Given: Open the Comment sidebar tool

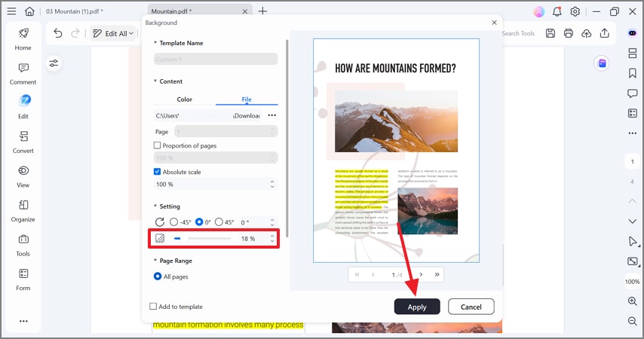Looking at the screenshot, I should click(23, 74).
